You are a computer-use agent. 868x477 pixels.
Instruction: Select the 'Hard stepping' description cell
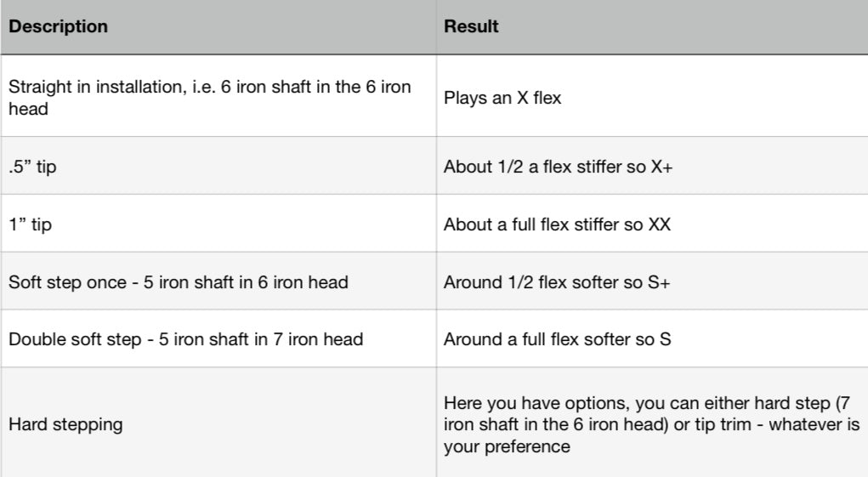[65, 424]
